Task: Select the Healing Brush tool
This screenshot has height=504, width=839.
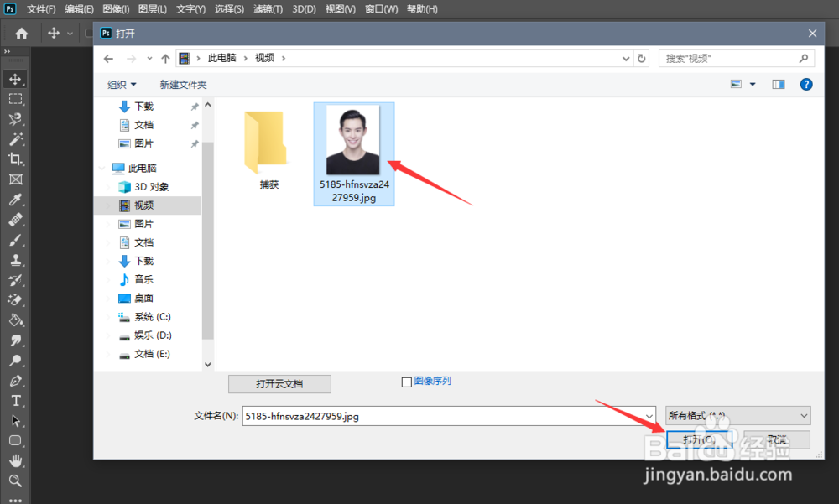Action: (x=15, y=220)
